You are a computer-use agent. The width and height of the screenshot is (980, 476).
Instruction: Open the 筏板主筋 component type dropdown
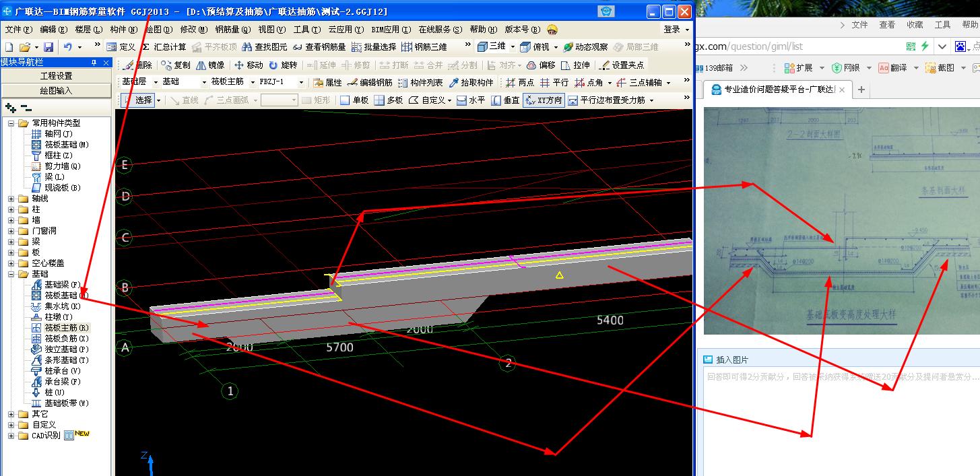coord(251,82)
